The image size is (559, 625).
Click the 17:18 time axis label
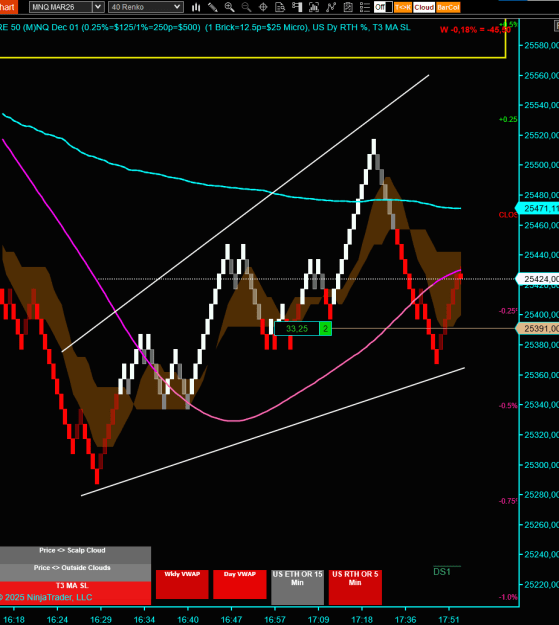362,620
